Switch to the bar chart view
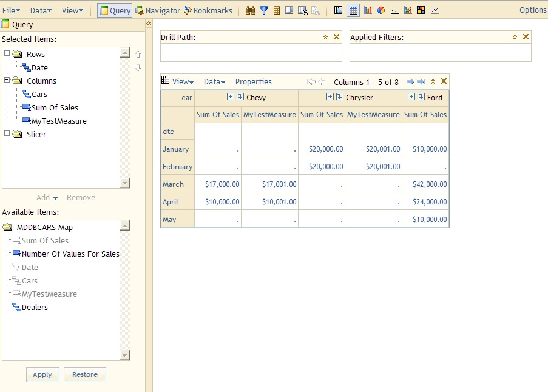Viewport: 548px width, 392px height. pos(368,10)
